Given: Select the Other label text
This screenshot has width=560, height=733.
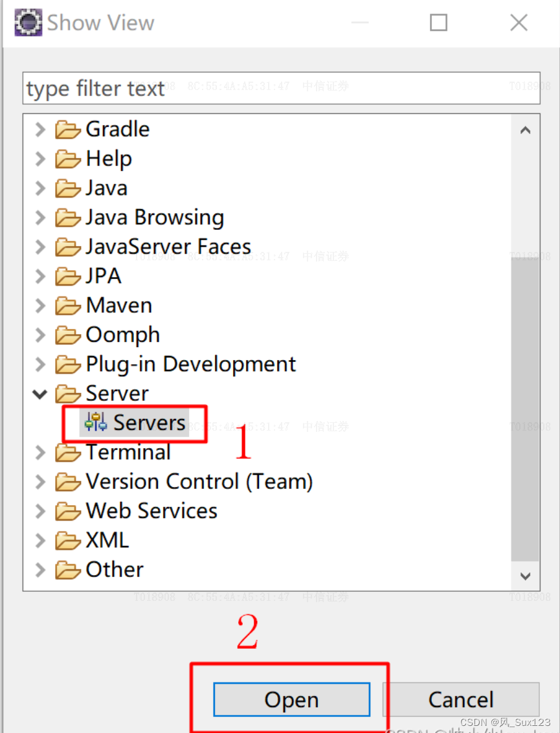Looking at the screenshot, I should tap(115, 570).
